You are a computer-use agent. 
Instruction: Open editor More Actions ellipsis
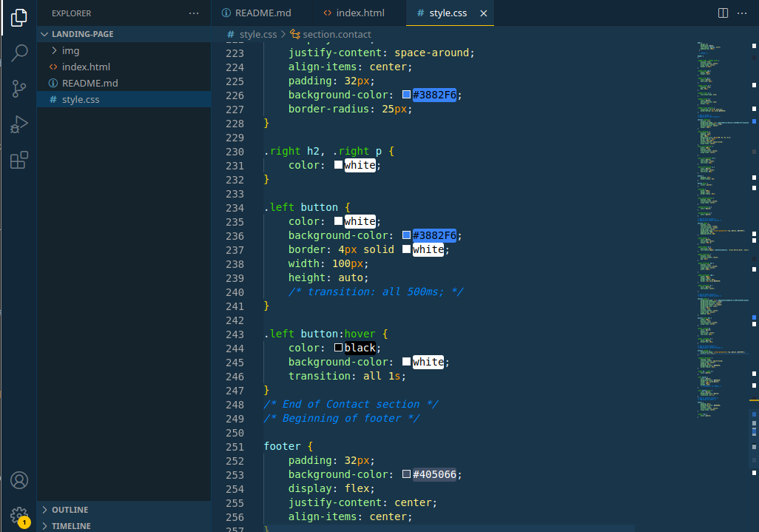coord(742,13)
